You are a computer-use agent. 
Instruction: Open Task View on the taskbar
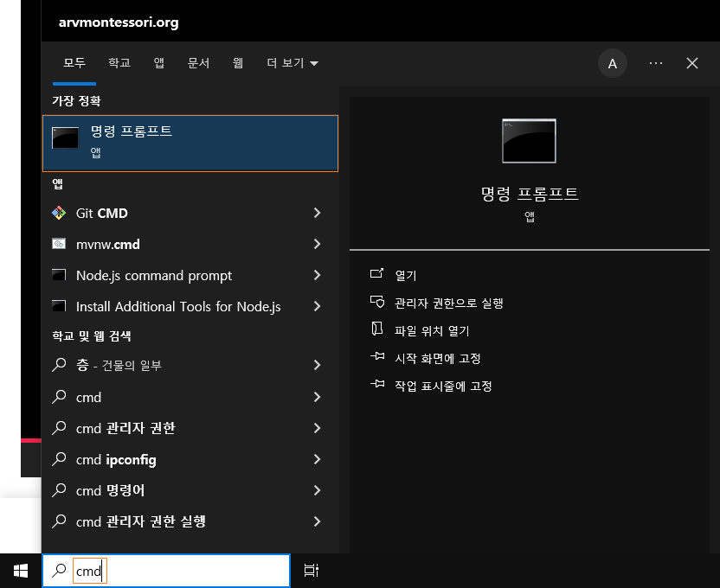click(312, 571)
